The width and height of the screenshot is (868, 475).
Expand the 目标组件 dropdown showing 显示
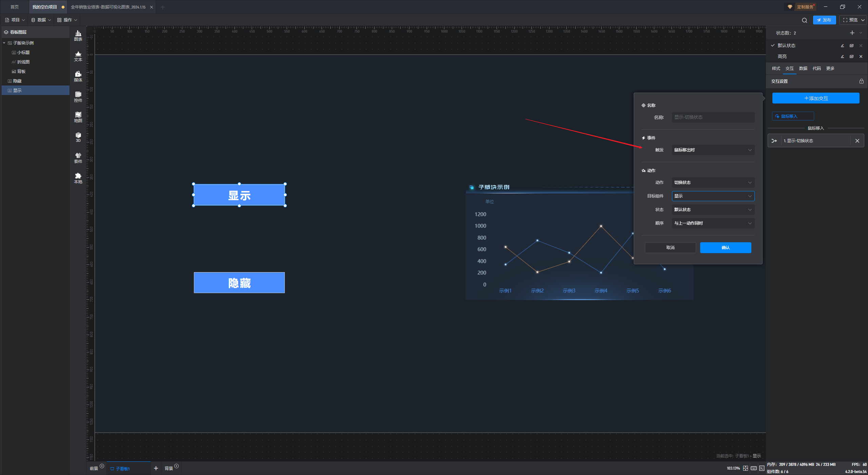713,196
